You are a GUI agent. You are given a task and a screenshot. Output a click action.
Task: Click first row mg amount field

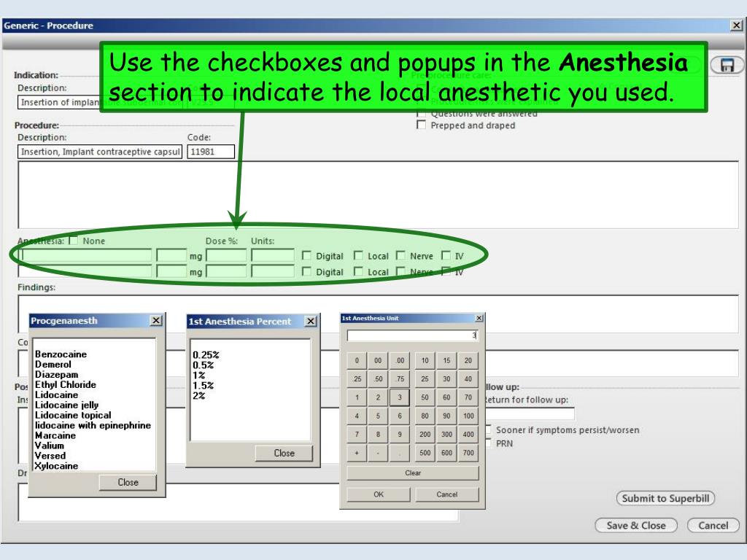(171, 256)
